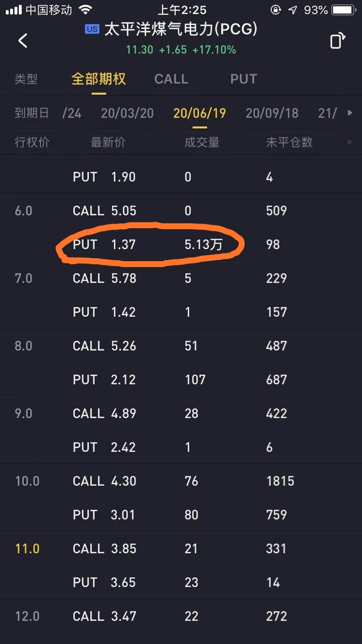Select the 全部期权 tab

click(x=98, y=79)
